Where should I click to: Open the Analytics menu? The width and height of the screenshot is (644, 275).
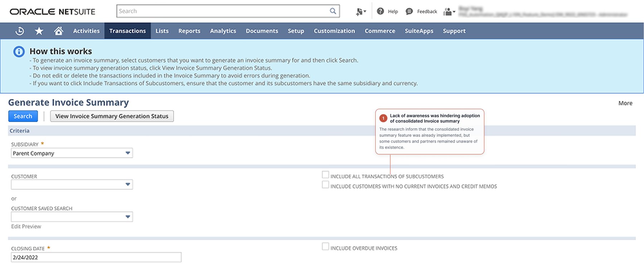[x=223, y=31]
